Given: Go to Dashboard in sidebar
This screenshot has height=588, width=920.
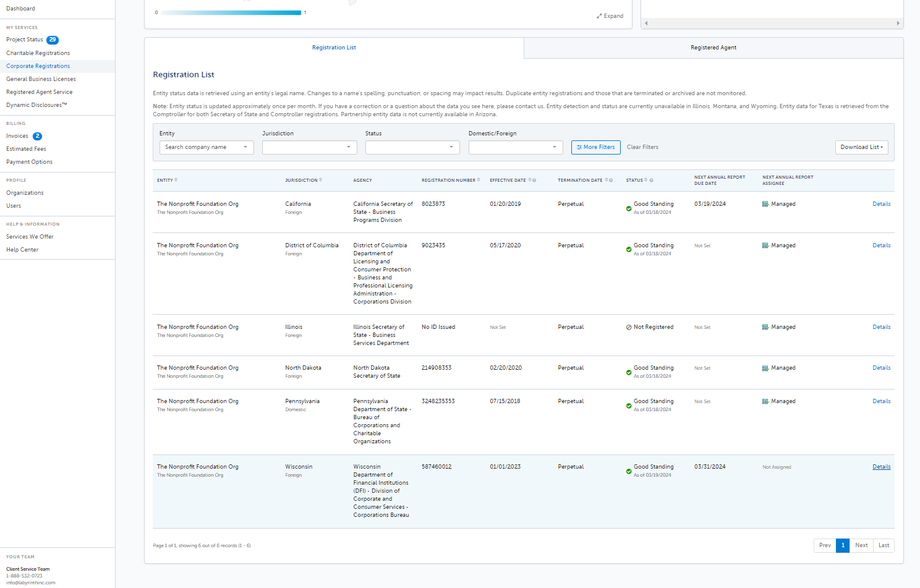Looking at the screenshot, I should pyautogui.click(x=20, y=9).
